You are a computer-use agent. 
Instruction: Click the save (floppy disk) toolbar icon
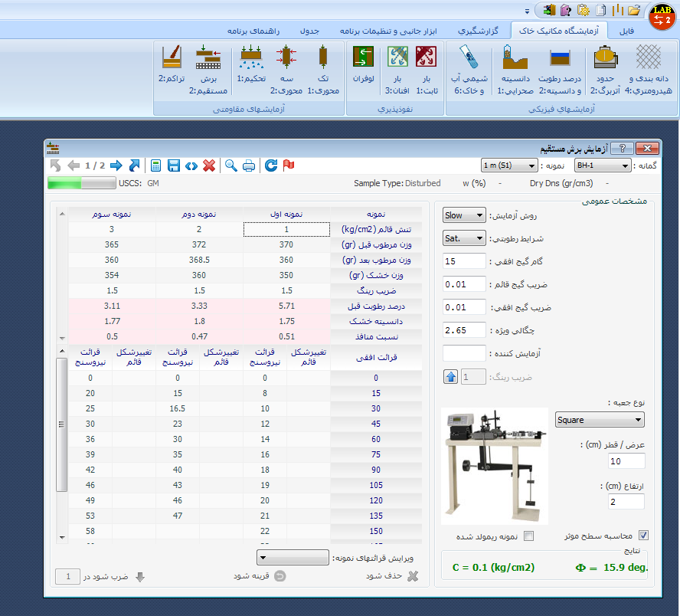point(174,165)
